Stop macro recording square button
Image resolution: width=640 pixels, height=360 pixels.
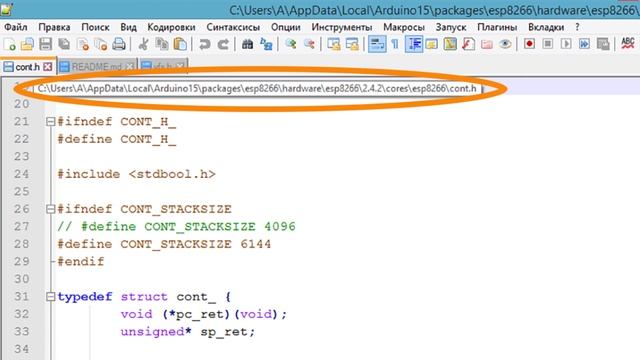548,44
